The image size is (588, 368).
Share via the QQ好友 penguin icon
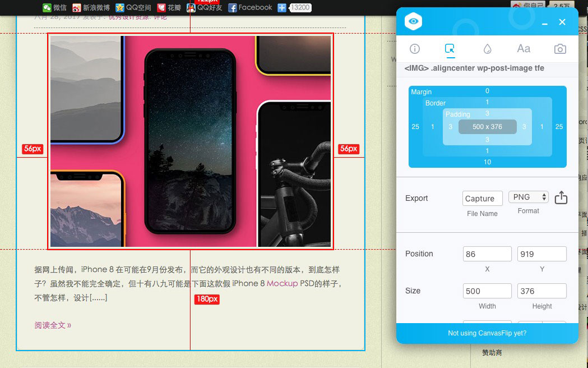191,7
